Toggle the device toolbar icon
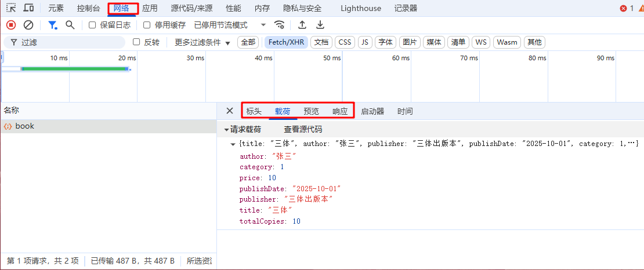Image resolution: width=644 pixels, height=270 pixels. coord(28,8)
